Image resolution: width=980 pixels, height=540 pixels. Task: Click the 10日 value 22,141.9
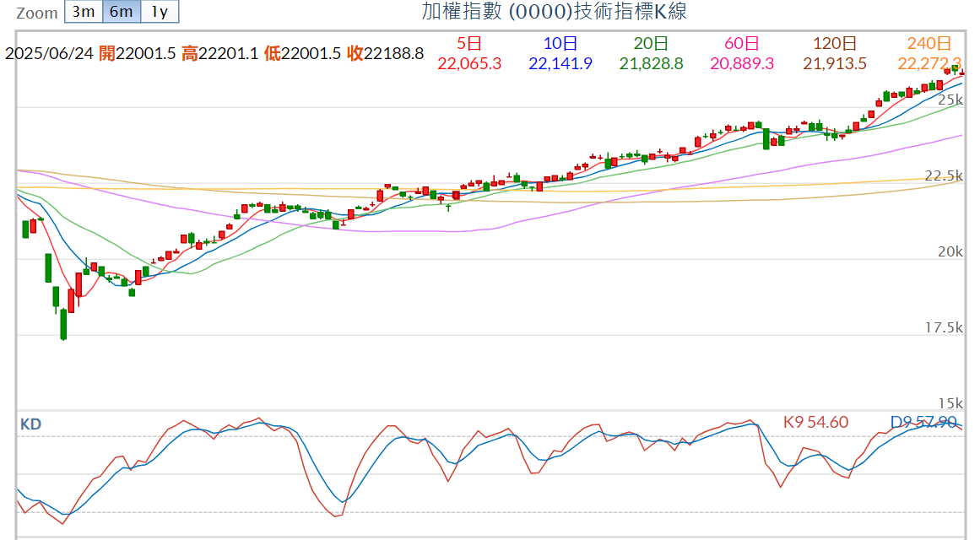point(560,64)
